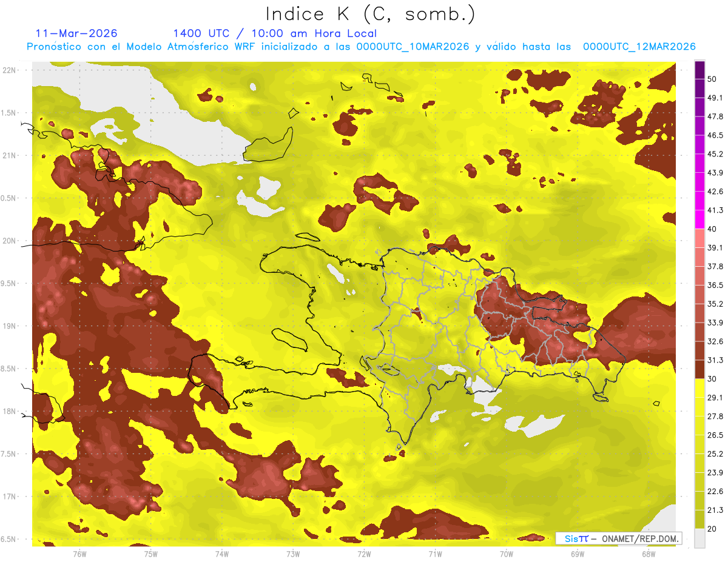
Task: Click the '21N' latitude axis label
Action: 10,155
